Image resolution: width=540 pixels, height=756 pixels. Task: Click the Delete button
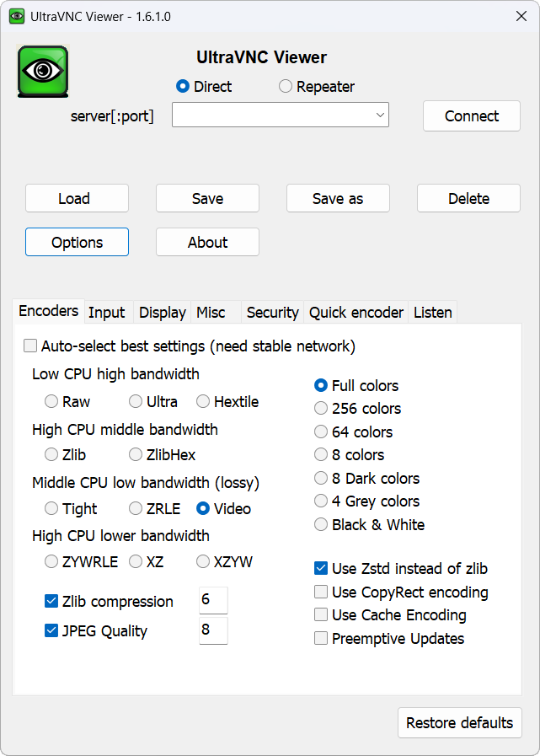468,198
